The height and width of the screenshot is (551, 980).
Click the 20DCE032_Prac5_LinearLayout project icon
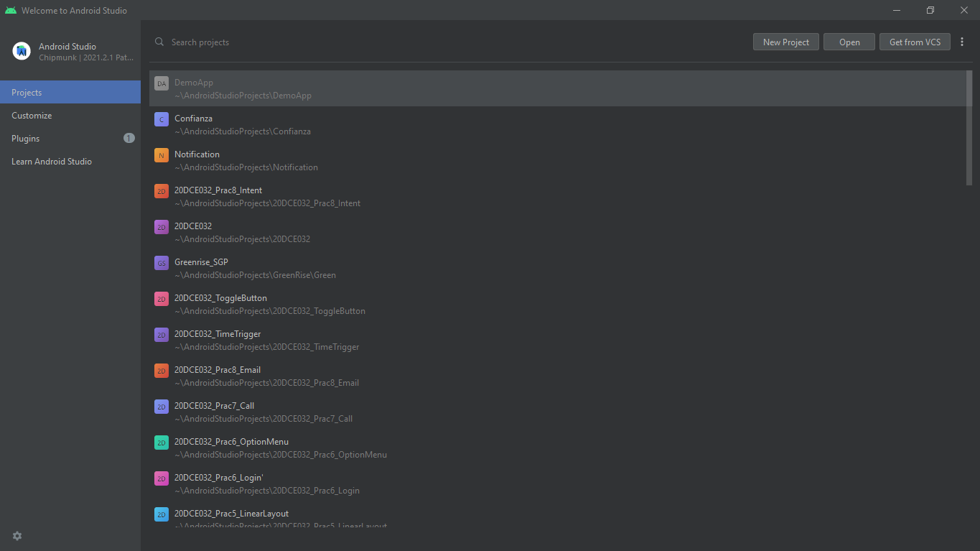tap(162, 514)
